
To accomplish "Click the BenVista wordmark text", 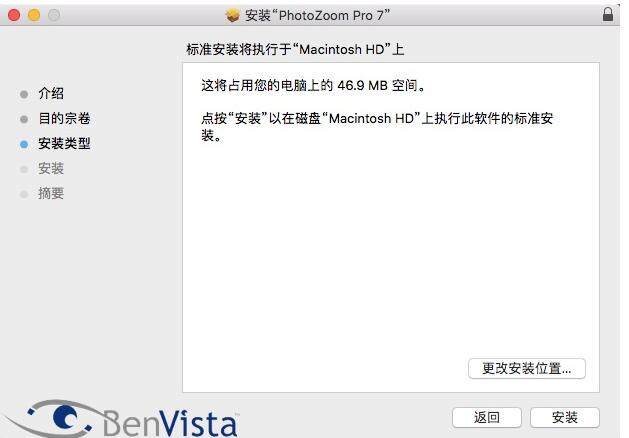I will pos(170,423).
